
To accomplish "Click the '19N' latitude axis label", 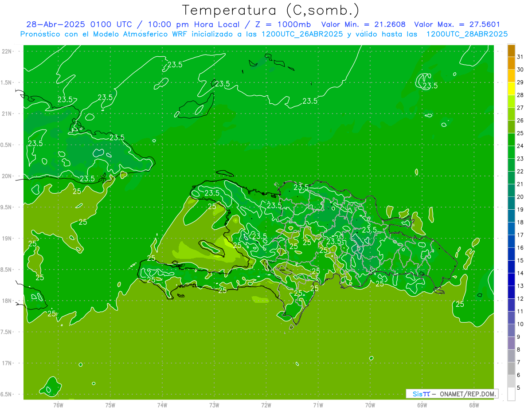I will [x=8, y=238].
